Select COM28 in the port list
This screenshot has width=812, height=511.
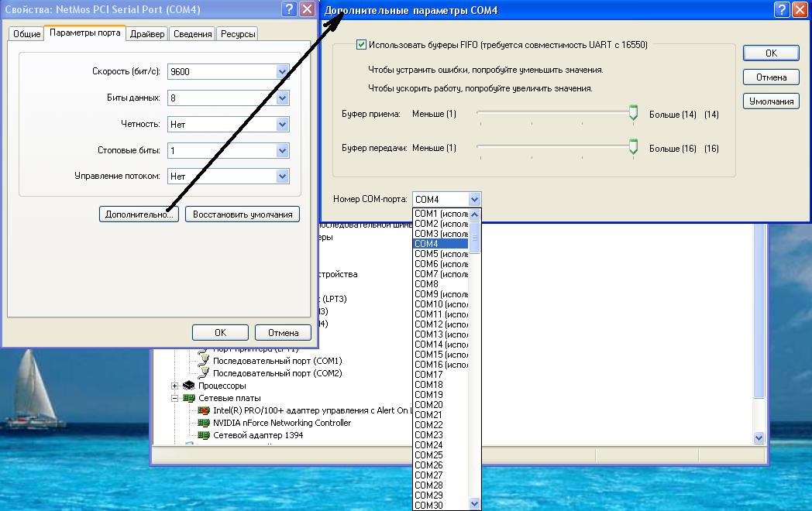coord(441,485)
